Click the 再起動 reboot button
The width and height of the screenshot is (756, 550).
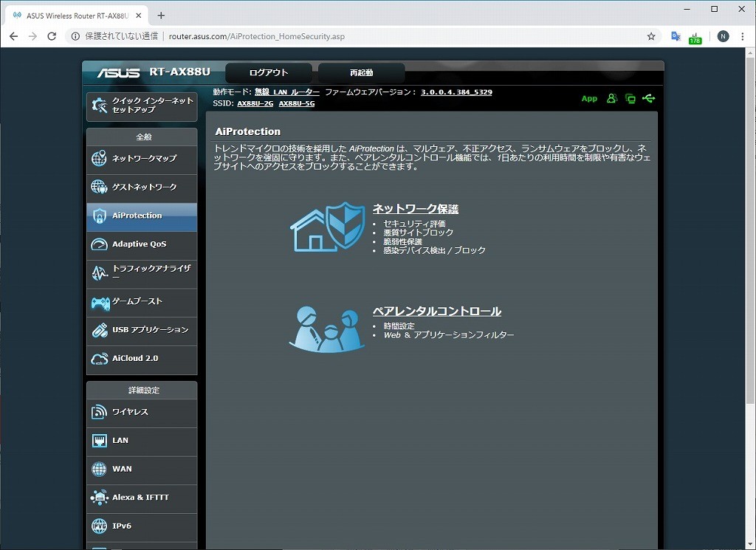pos(362,73)
